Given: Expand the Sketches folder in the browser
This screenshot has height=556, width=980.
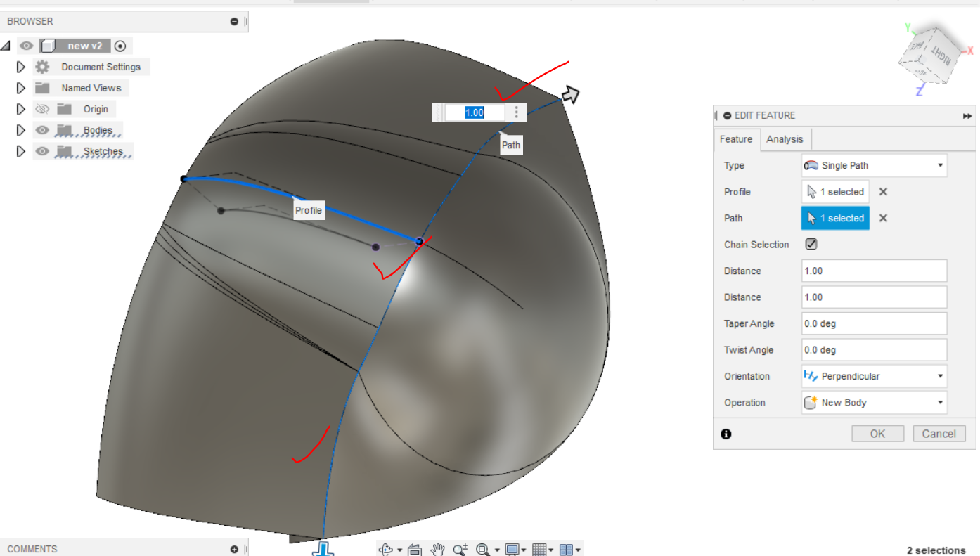Looking at the screenshot, I should (x=20, y=150).
